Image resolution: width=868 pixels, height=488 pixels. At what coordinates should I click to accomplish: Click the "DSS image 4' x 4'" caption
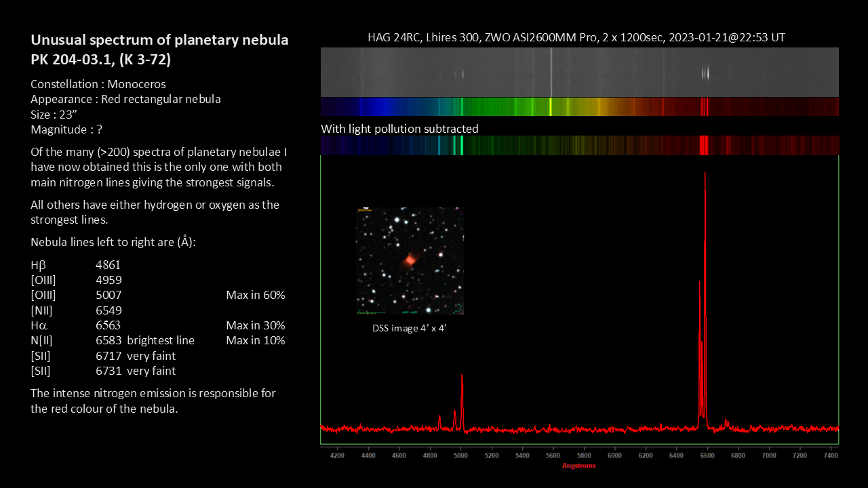click(409, 328)
